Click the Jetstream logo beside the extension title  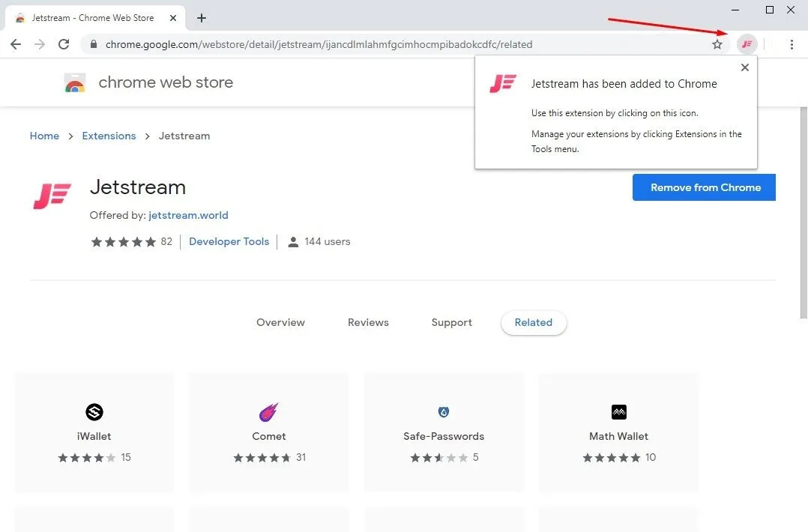click(x=52, y=196)
